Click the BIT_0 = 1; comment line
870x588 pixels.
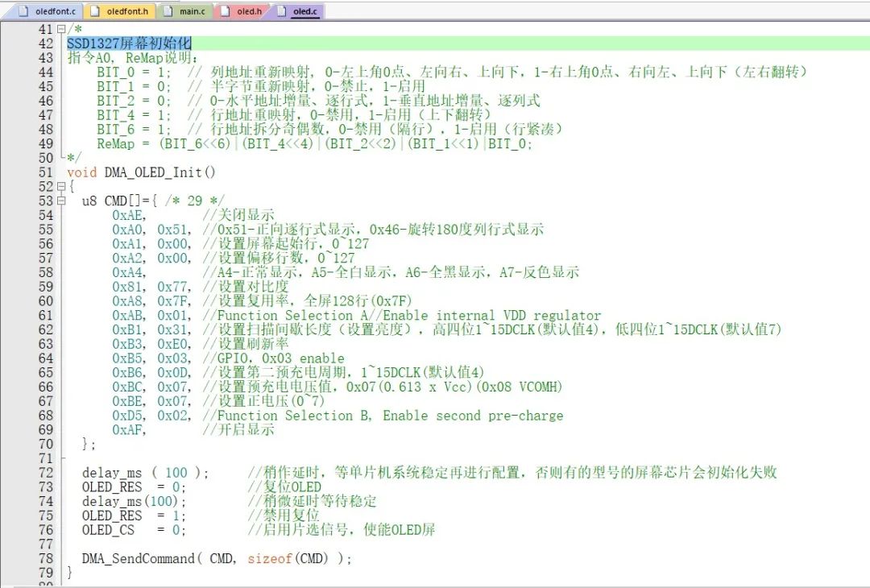pyautogui.click(x=452, y=72)
